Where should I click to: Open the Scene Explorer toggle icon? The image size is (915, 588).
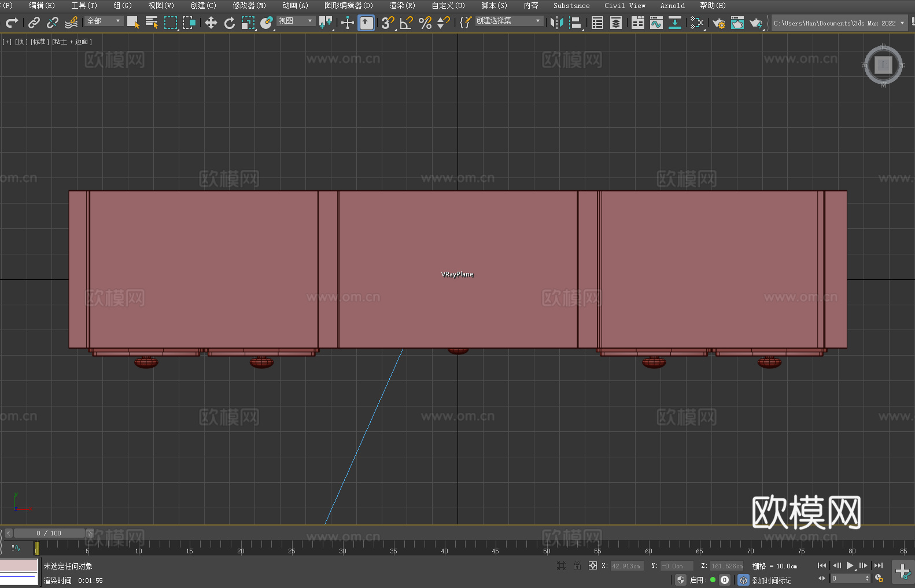pyautogui.click(x=597, y=23)
